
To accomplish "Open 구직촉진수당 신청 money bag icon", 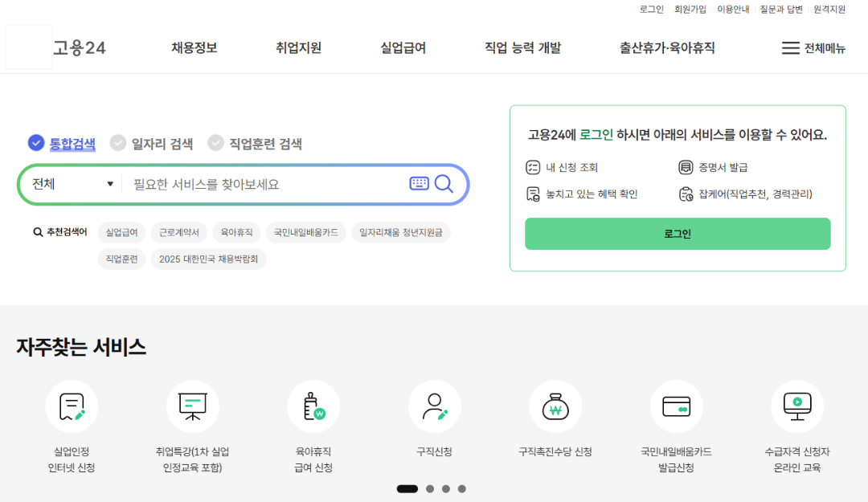I will coord(555,406).
